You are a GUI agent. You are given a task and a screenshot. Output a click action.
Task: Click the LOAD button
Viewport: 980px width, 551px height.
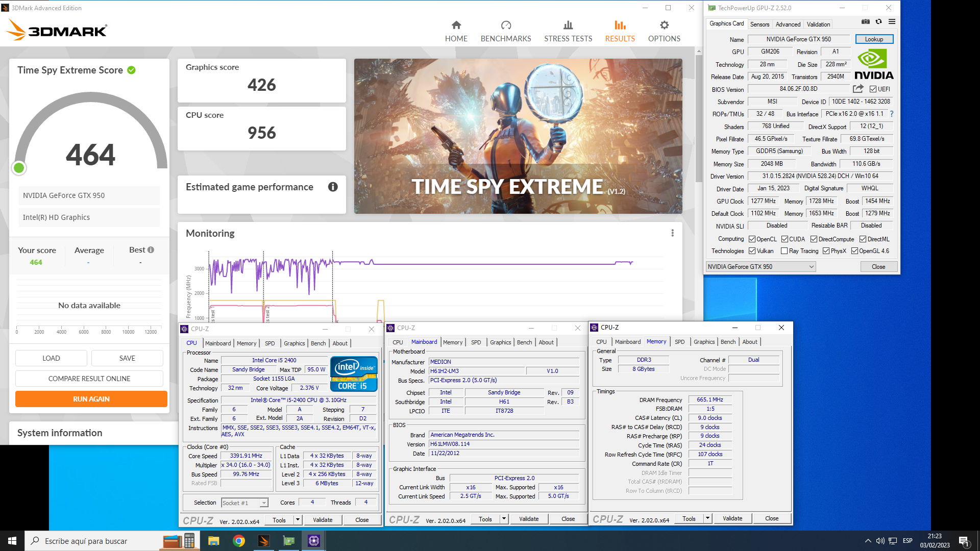tap(51, 358)
